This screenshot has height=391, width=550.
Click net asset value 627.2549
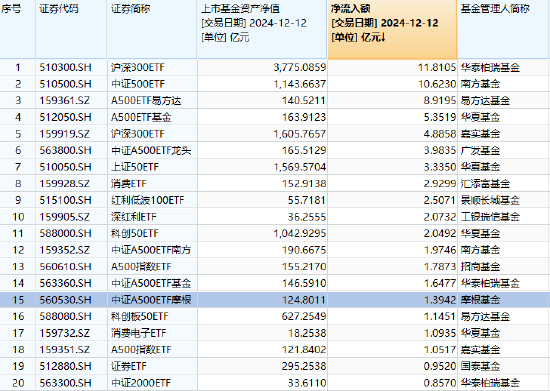pyautogui.click(x=304, y=316)
